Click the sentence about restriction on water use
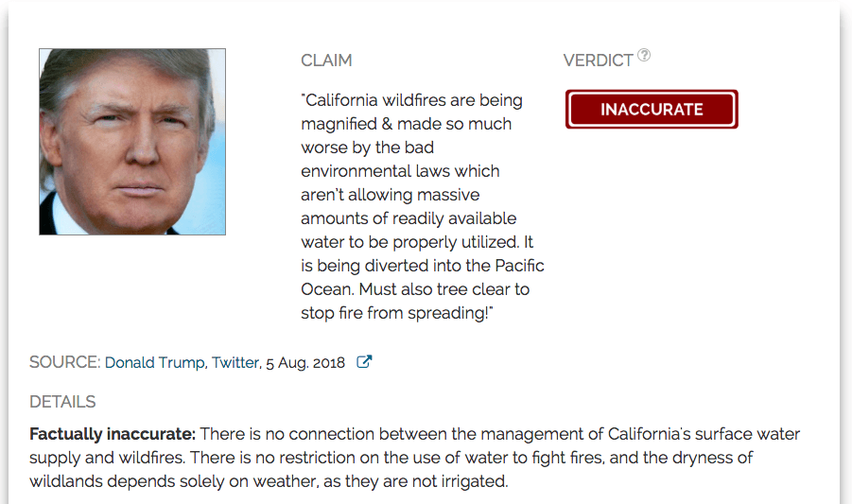 pos(396,458)
